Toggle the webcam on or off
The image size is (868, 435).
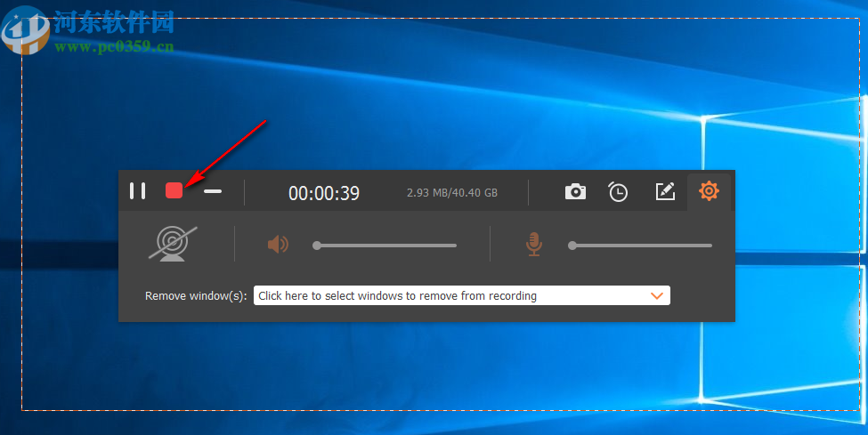(173, 244)
